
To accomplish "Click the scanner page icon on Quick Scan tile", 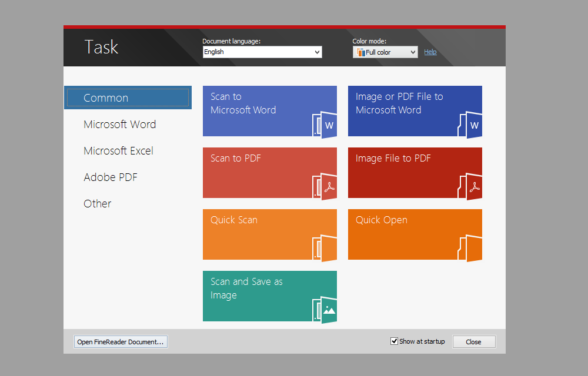I will pos(325,249).
